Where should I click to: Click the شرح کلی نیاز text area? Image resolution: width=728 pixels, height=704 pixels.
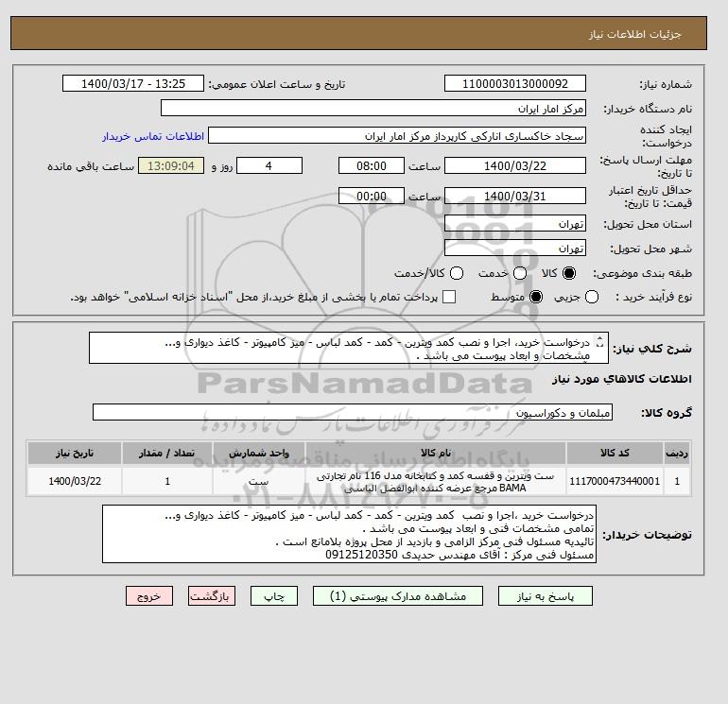click(348, 348)
